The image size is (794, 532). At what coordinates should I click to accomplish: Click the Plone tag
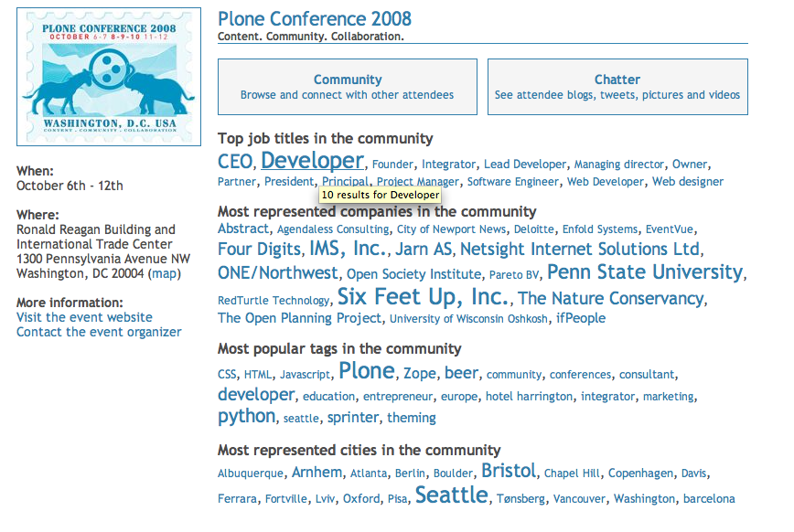[366, 370]
